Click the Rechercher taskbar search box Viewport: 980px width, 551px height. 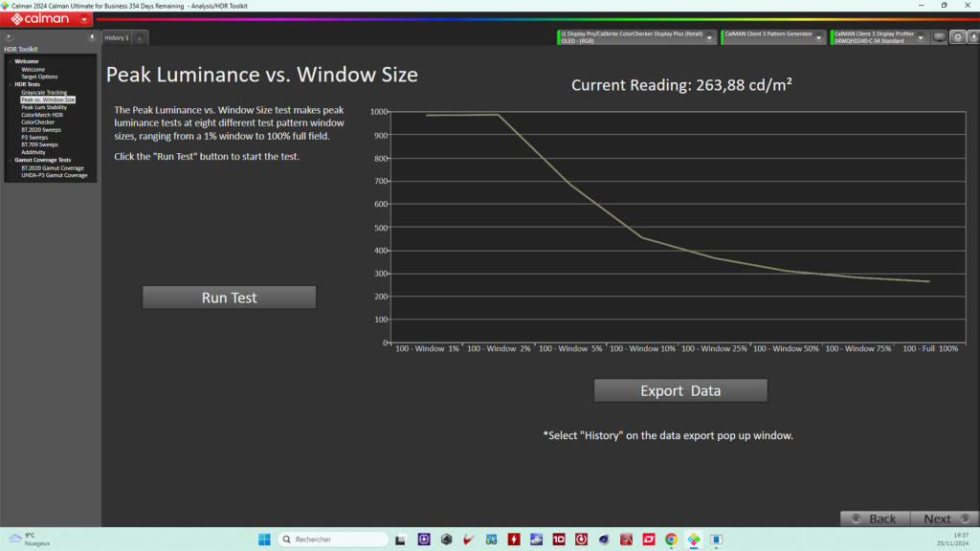pyautogui.click(x=332, y=540)
